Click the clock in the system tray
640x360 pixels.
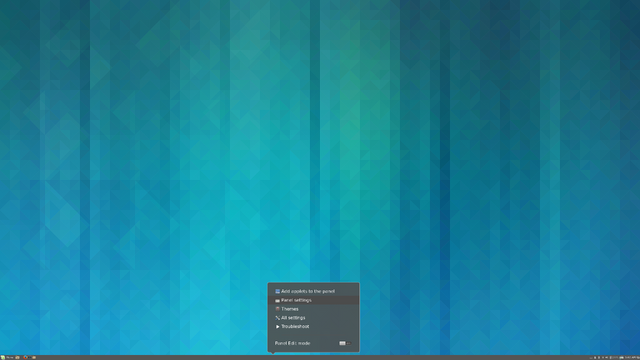632,358
